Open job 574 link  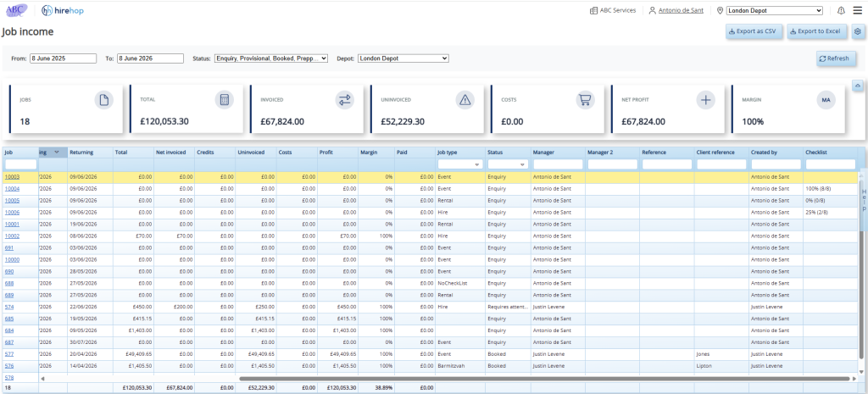[8, 307]
